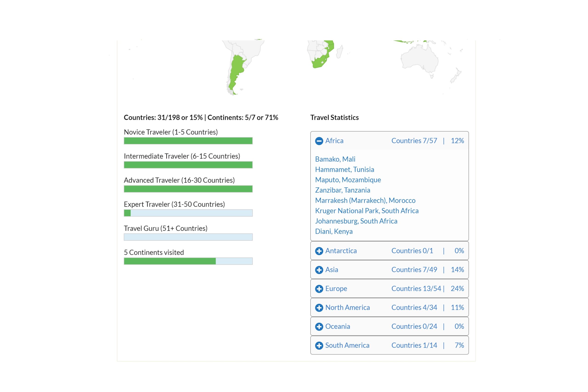Open the Marrakesh (Marrakech), Morocco link

(x=365, y=200)
